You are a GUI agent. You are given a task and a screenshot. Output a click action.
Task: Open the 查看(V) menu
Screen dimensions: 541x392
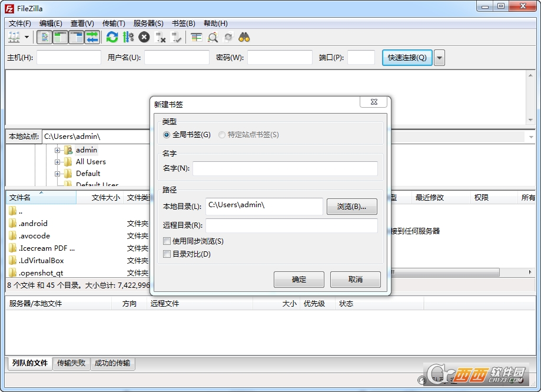[x=82, y=23]
